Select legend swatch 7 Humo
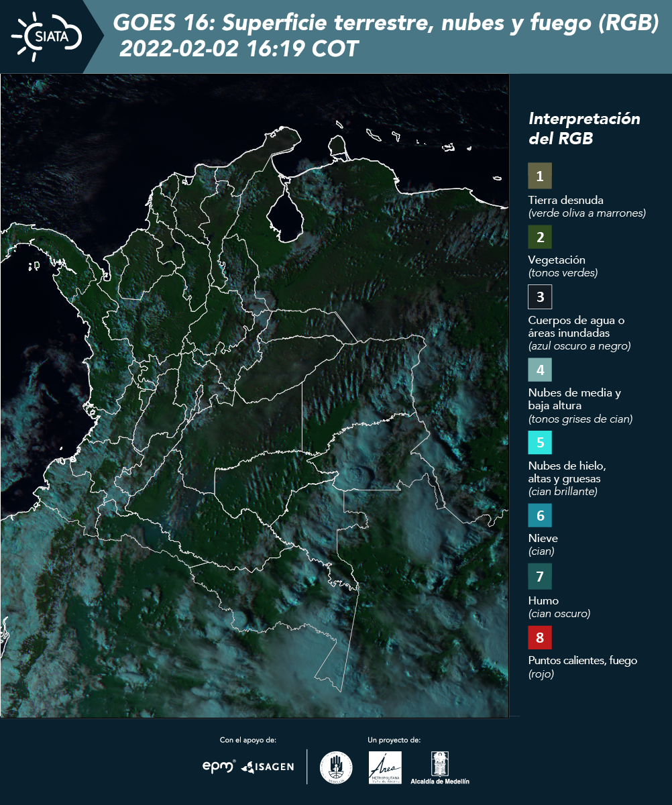672x805 pixels. [x=540, y=576]
